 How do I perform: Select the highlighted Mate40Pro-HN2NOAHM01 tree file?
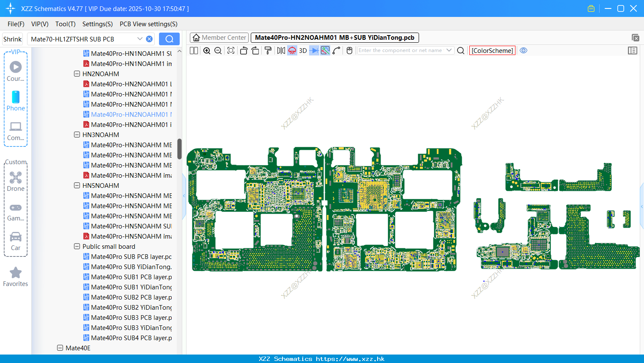coord(127,114)
